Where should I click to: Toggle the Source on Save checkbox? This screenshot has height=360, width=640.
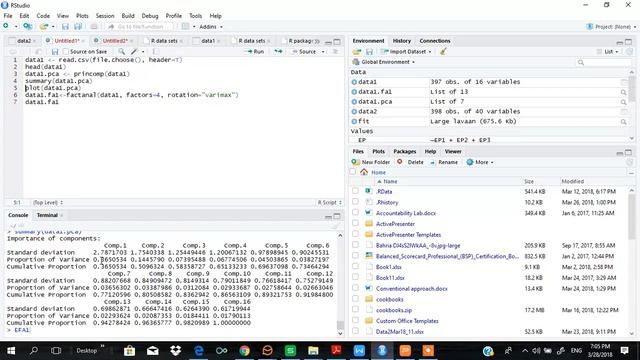tap(66, 52)
